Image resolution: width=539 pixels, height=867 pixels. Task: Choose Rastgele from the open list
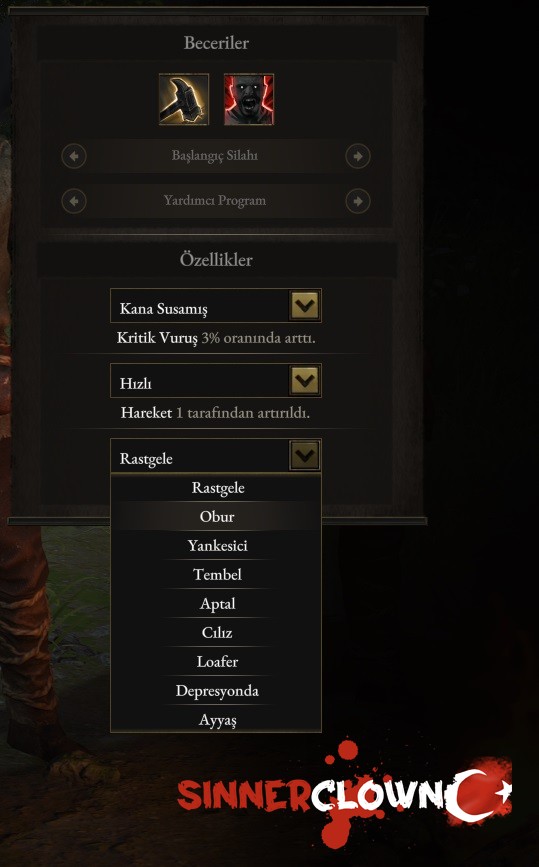[216, 488]
